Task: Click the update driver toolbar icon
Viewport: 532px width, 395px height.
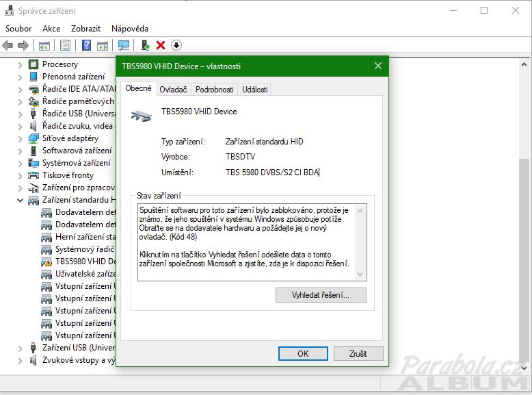Action: click(146, 45)
